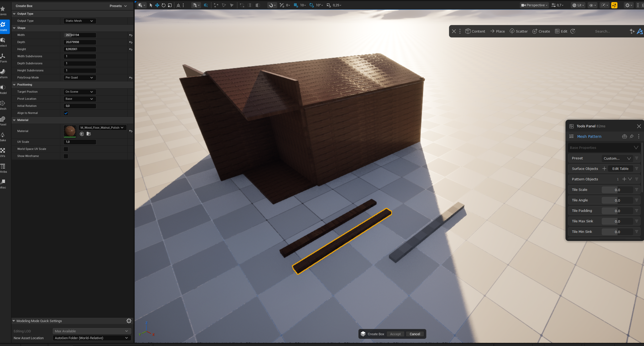644x346 pixels.
Task: Reset the Width value to default
Action: (130, 35)
